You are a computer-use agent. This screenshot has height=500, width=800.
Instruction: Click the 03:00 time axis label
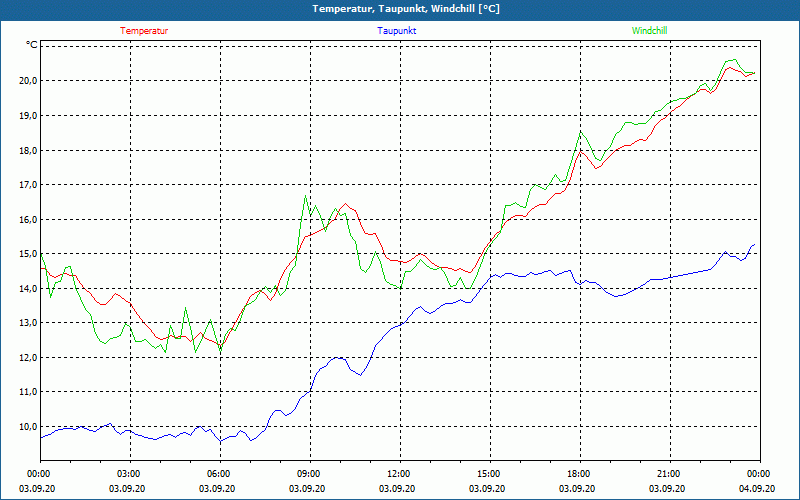[130, 474]
